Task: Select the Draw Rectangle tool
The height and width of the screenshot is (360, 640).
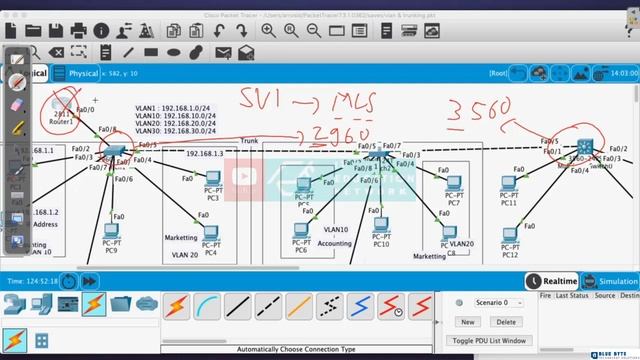Action: pyautogui.click(x=151, y=52)
